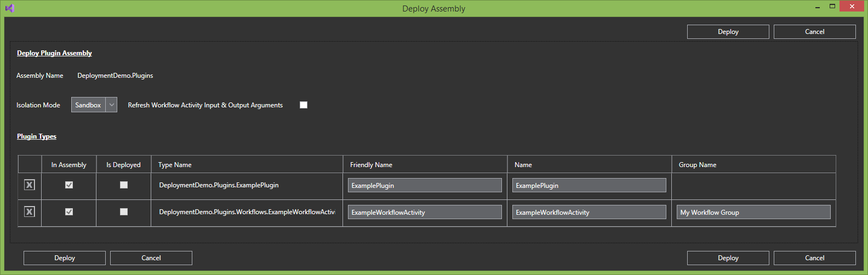Edit the ExamplePlugin Name field

(589, 186)
